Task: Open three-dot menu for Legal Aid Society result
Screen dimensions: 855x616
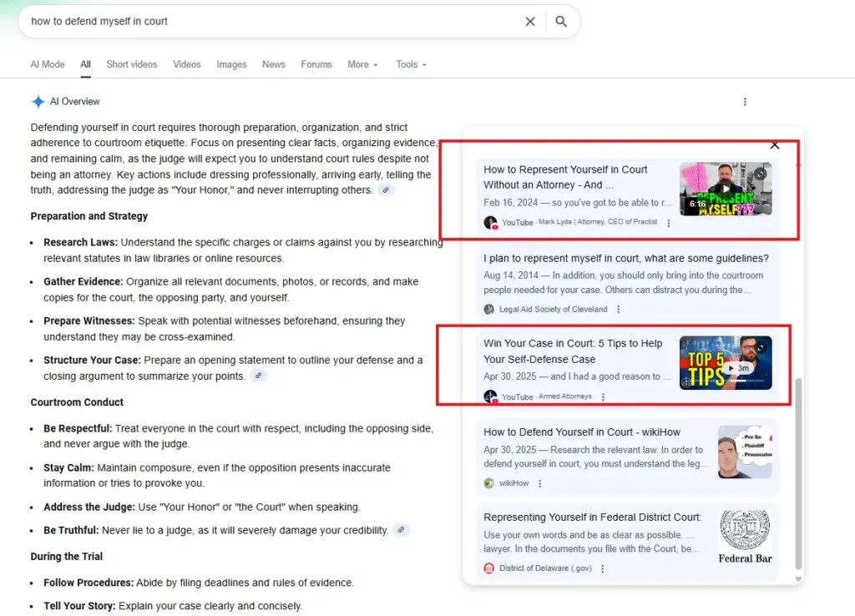Action: [619, 310]
